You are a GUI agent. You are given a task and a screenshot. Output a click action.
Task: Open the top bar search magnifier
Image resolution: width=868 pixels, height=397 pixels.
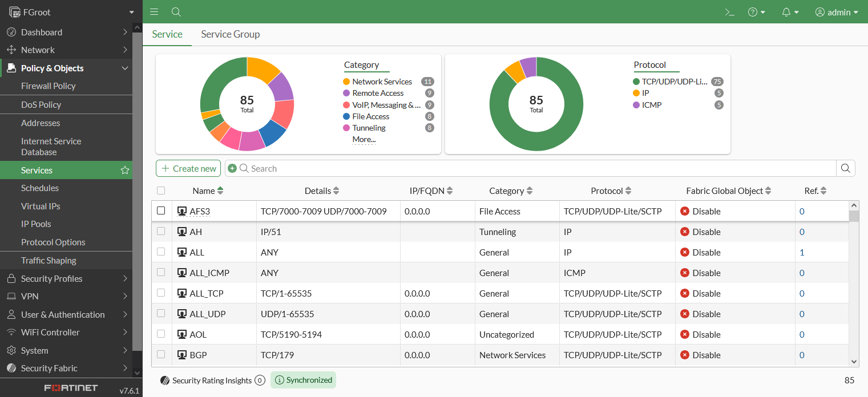point(176,12)
